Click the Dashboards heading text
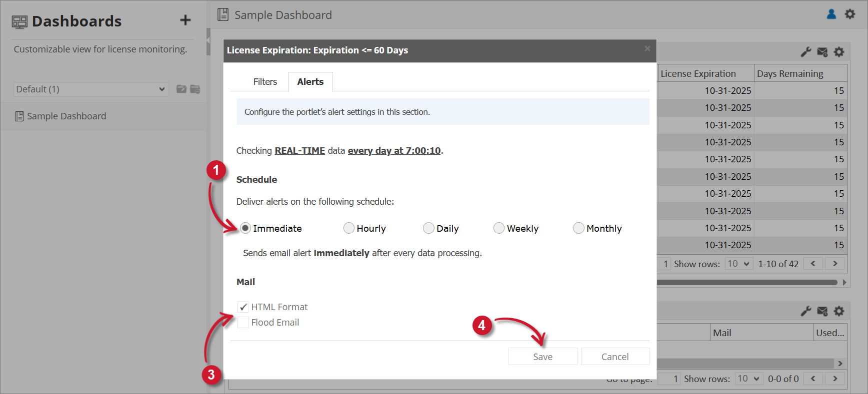The image size is (868, 394). [x=76, y=21]
